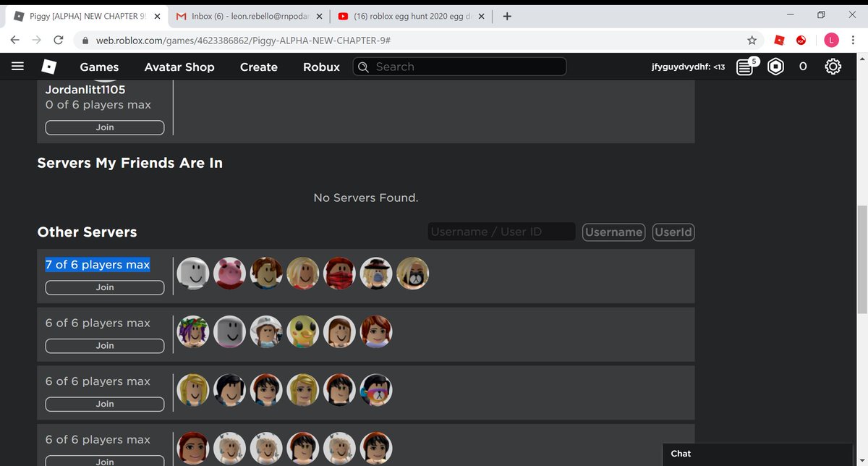
Task: Click the Jordanlitt1105 server name
Action: (85, 90)
